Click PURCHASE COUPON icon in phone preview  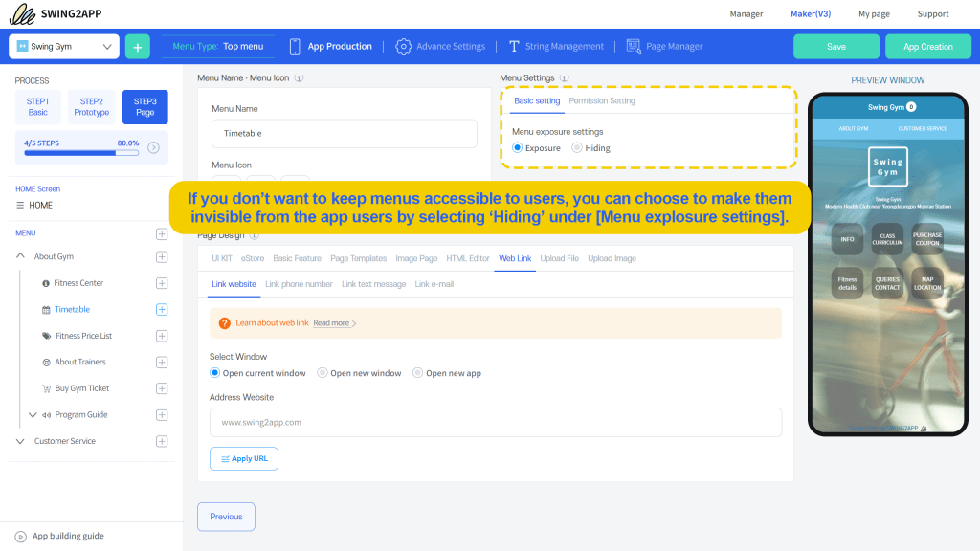926,239
